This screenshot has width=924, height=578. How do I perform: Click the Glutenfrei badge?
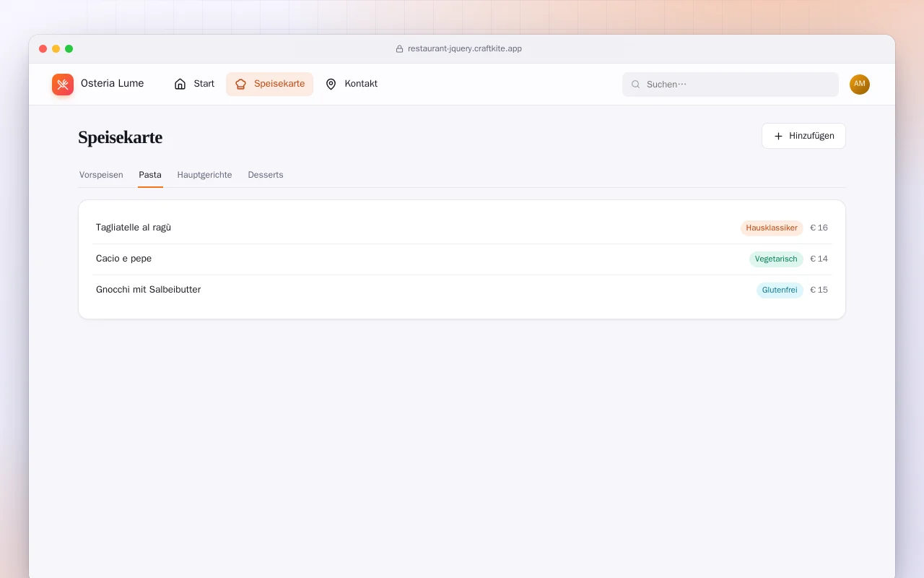click(780, 290)
